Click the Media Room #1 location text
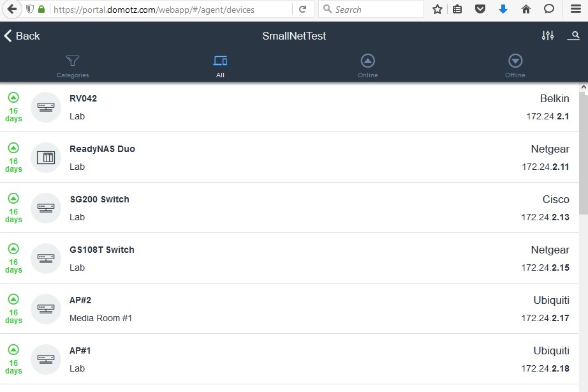Viewport: 588px width, 392px height. [101, 318]
